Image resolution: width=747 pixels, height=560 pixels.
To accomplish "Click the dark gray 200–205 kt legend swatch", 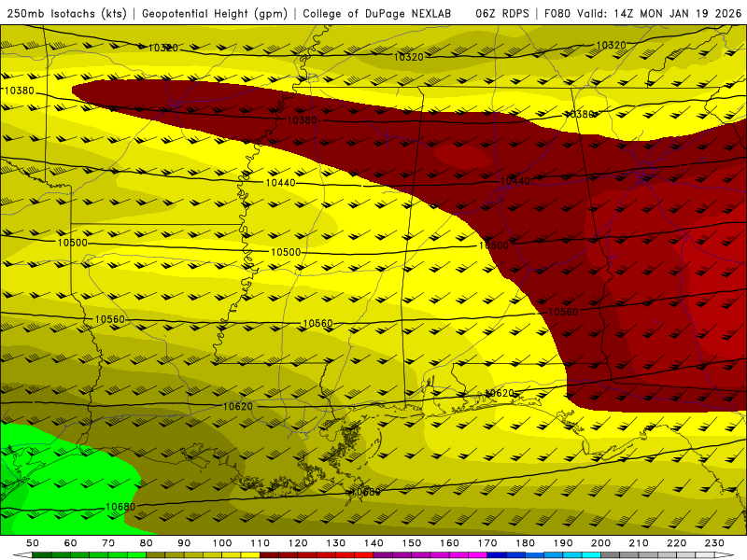I will (611, 555).
